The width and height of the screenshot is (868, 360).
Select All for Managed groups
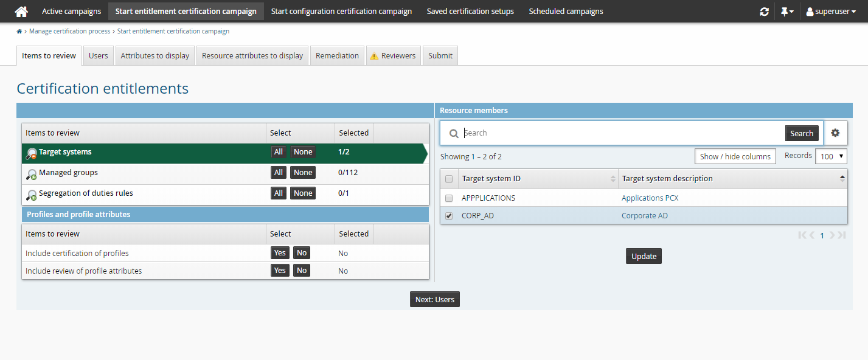click(x=278, y=173)
